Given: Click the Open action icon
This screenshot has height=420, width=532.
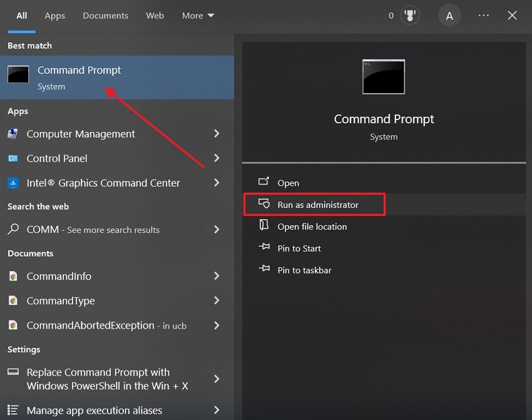Looking at the screenshot, I should (263, 181).
